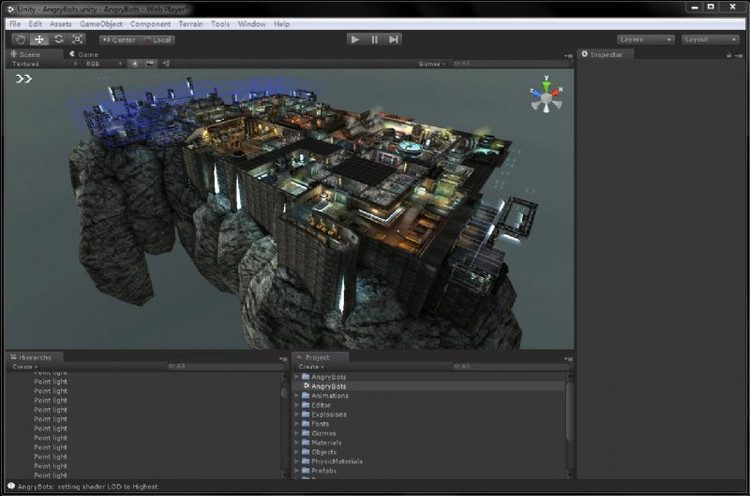Click the red X axis cone of scene gizmo
Screen dimensions: 750x496
point(556,93)
